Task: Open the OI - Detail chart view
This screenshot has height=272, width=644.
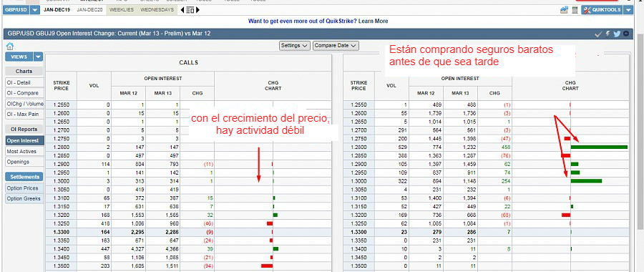Action: [x=24, y=82]
